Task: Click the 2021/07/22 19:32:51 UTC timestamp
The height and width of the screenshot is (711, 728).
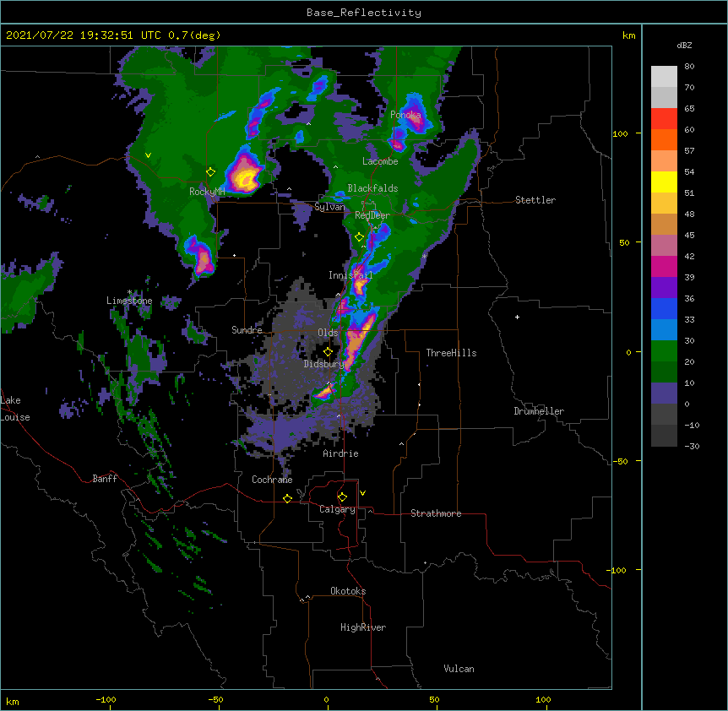Action: (84, 35)
